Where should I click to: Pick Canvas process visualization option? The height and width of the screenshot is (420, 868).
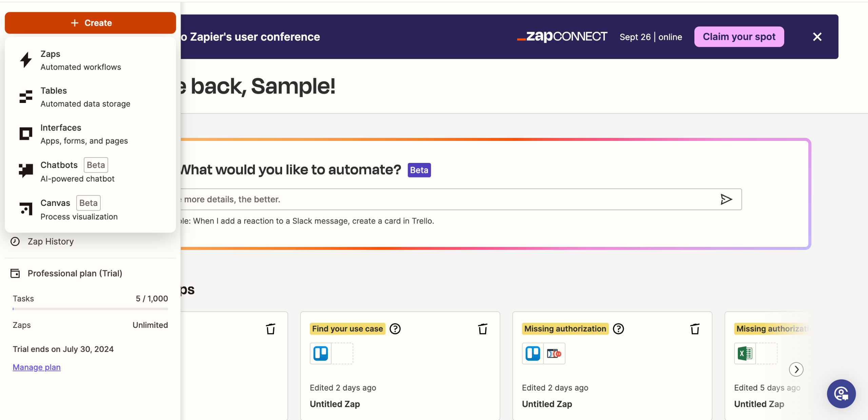79,209
